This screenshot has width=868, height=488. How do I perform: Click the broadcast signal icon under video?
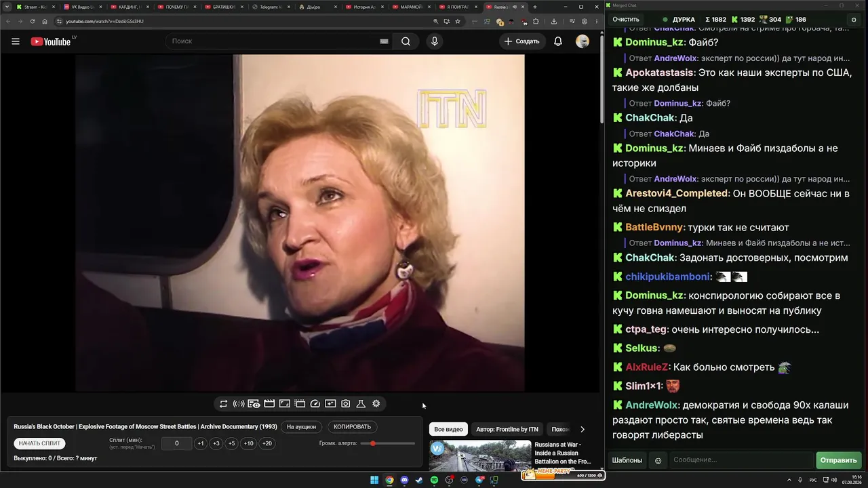pyautogui.click(x=239, y=404)
